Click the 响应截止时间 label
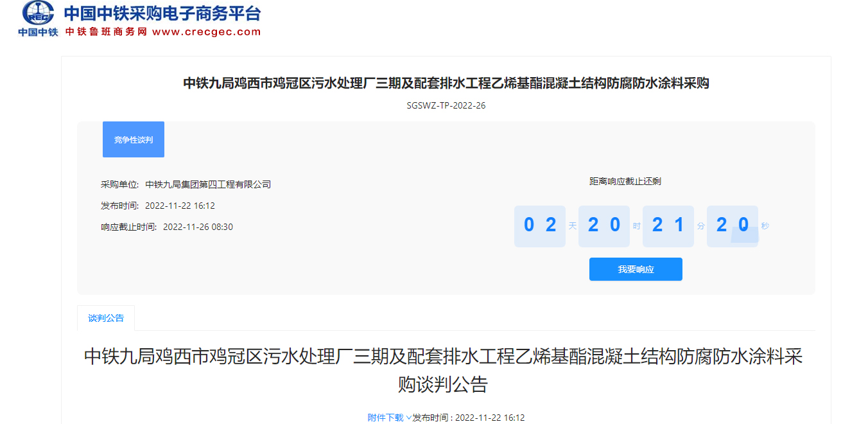The image size is (868, 424). coord(128,227)
